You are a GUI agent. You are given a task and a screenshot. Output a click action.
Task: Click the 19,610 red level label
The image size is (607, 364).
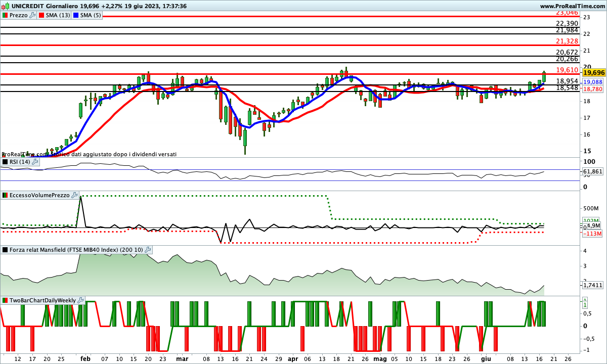[x=567, y=70]
